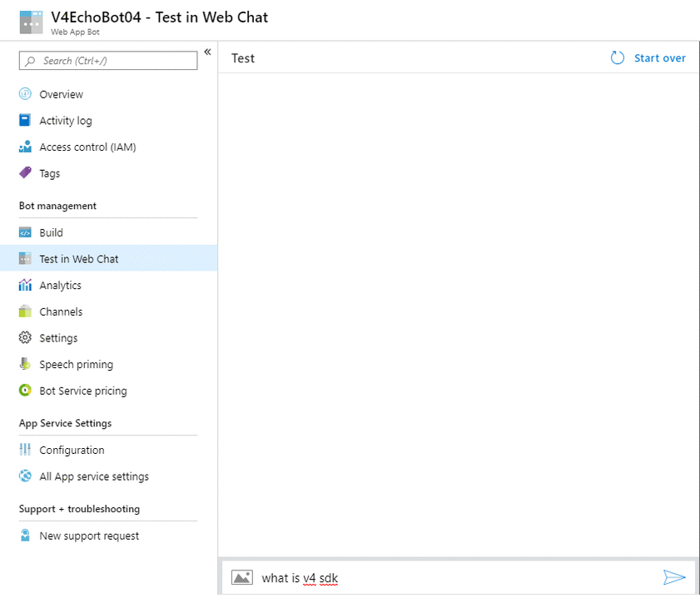Image resolution: width=700 pixels, height=598 pixels.
Task: Click the send message arrow icon
Action: (673, 577)
